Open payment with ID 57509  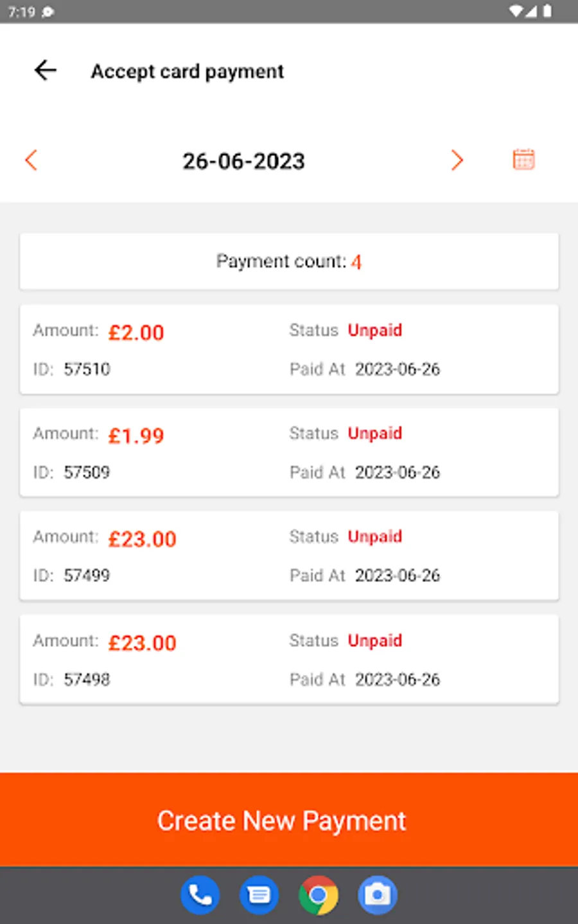coord(289,452)
